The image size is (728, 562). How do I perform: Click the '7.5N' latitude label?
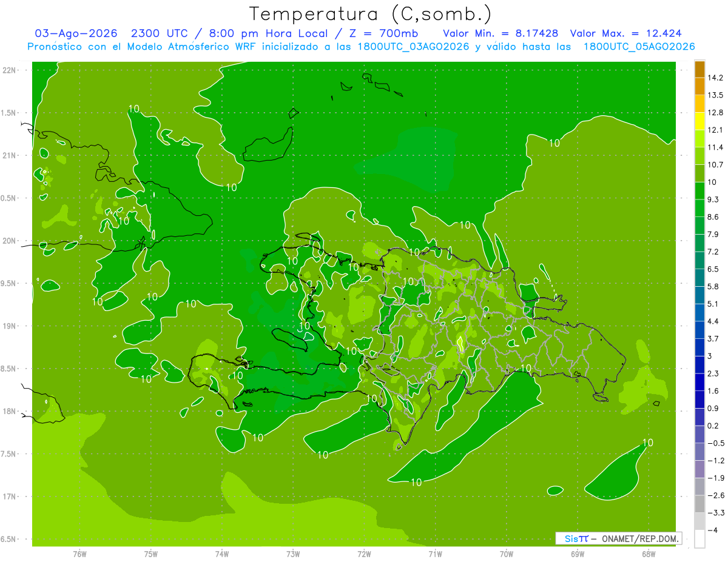click(9, 454)
